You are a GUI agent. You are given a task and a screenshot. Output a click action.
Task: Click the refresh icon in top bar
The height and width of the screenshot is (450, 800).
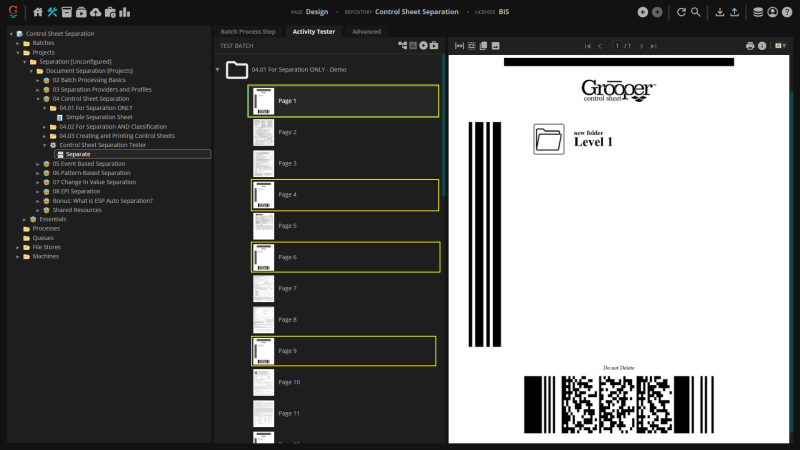click(681, 12)
